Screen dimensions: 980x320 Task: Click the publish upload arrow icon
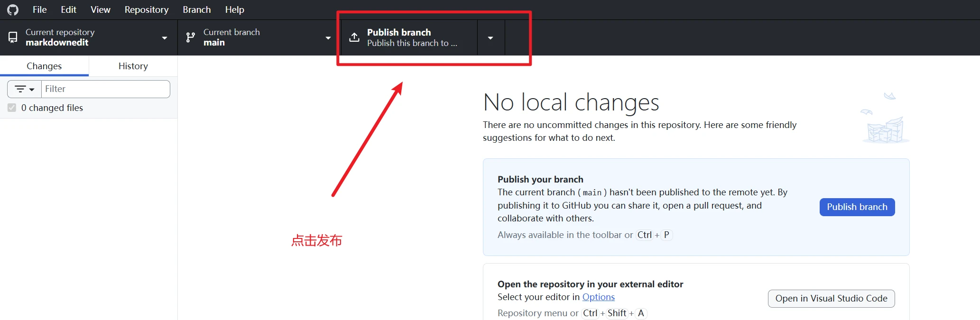[354, 37]
